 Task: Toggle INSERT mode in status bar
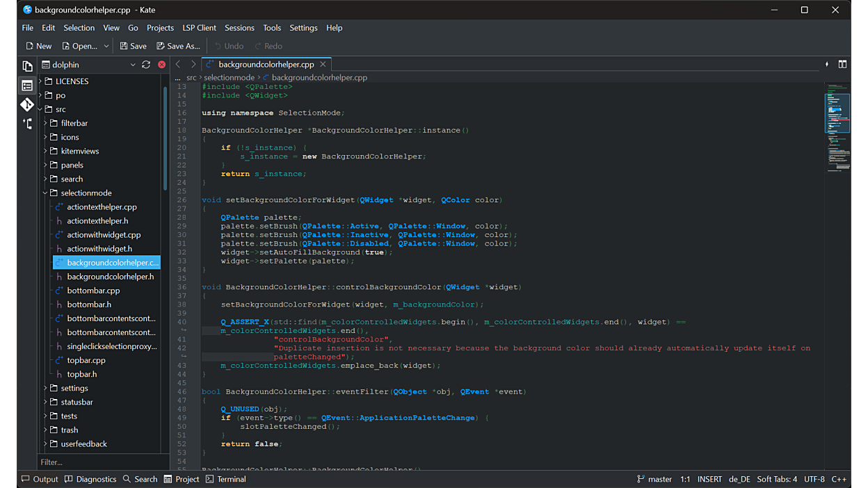point(709,479)
